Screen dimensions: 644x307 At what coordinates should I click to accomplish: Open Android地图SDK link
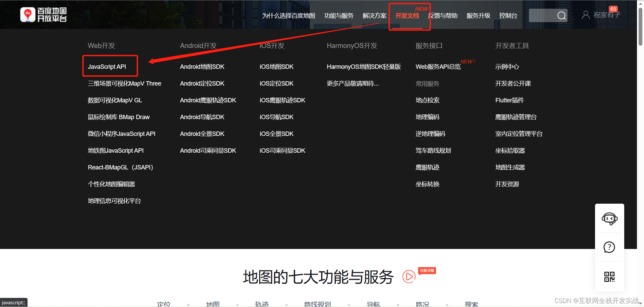click(202, 67)
